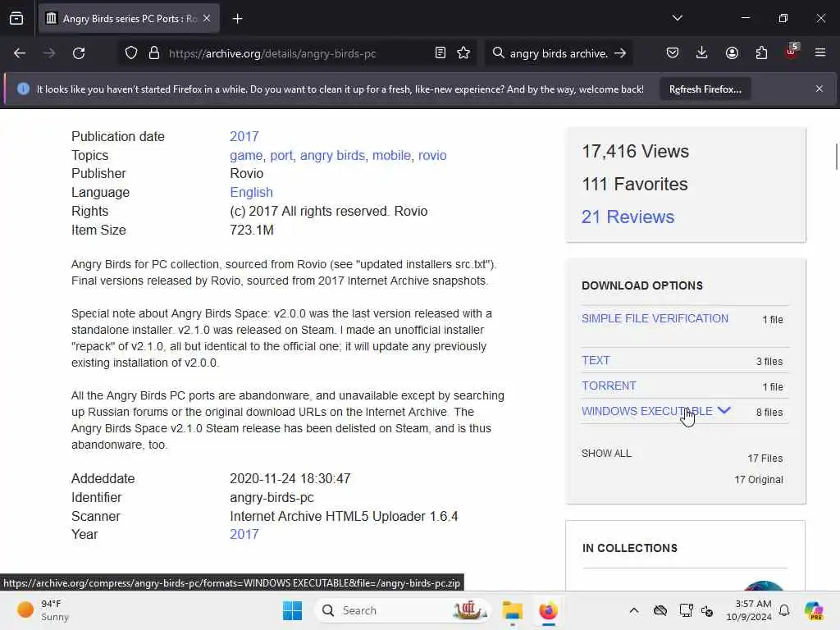Dismiss the refresh Firefox notification bar
Image resolution: width=840 pixels, height=630 pixels.
(x=819, y=89)
